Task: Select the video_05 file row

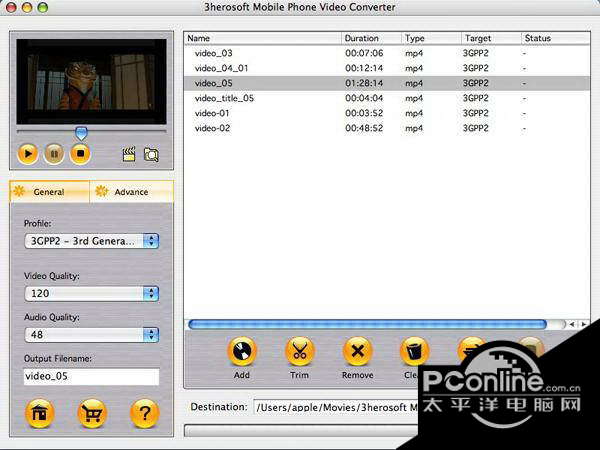Action: pos(387,83)
